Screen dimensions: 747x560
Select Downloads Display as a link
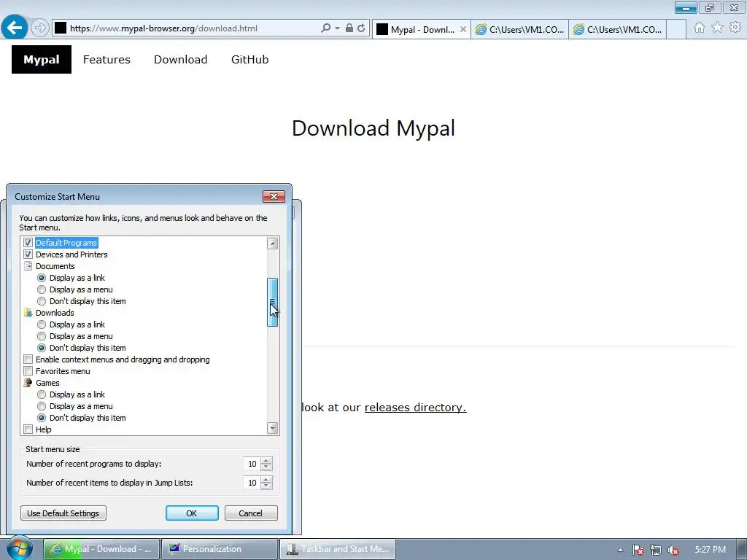click(42, 324)
